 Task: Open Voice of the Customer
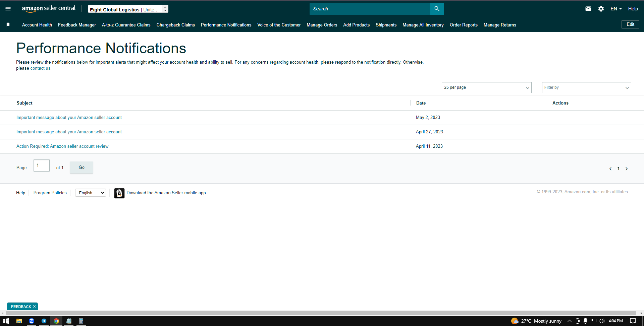tap(279, 25)
